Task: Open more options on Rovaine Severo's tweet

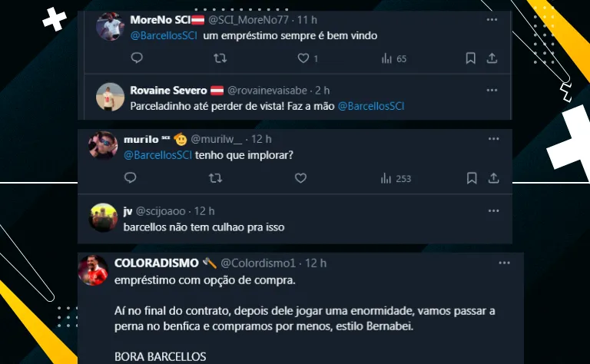Action: click(x=492, y=90)
